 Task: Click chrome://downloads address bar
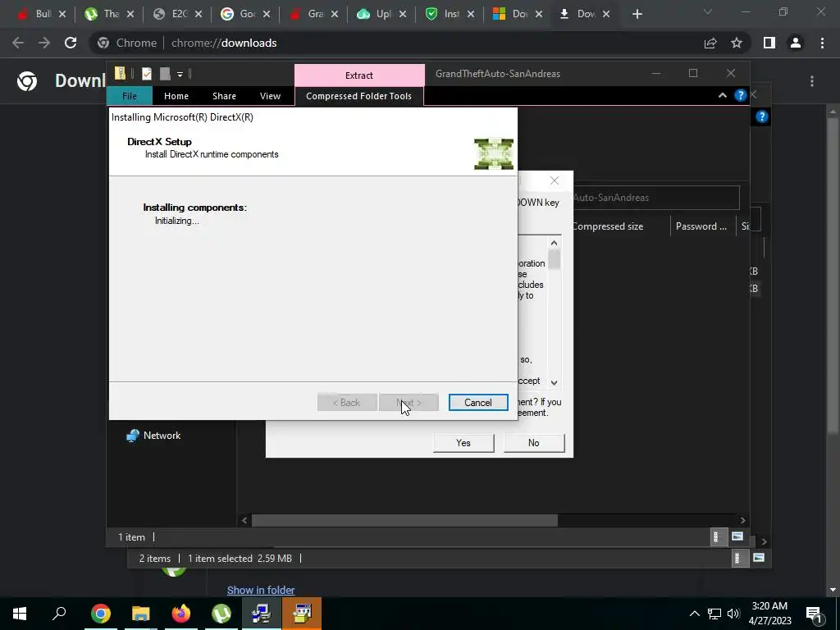click(x=396, y=43)
